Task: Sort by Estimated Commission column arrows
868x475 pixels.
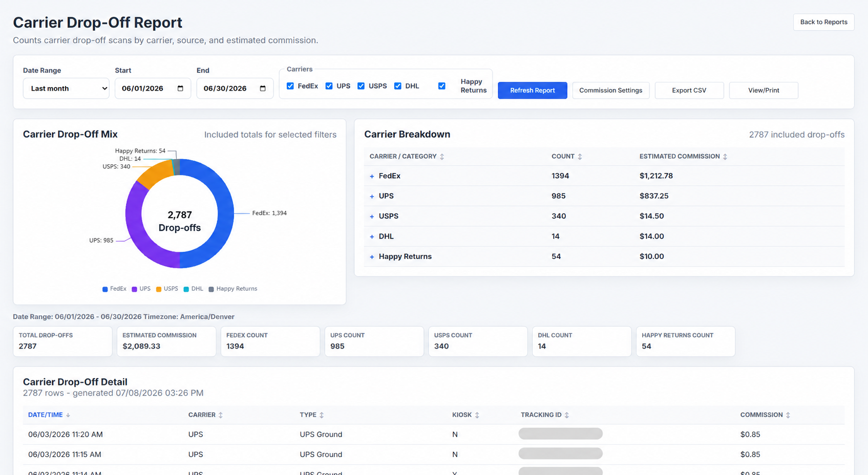Action: coord(725,157)
